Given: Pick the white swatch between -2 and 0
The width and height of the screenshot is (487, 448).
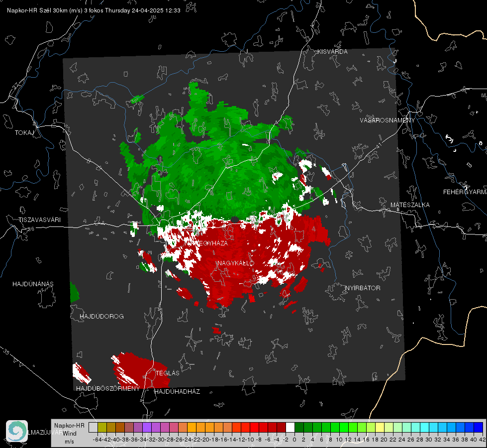Looking at the screenshot, I should pos(290,428).
